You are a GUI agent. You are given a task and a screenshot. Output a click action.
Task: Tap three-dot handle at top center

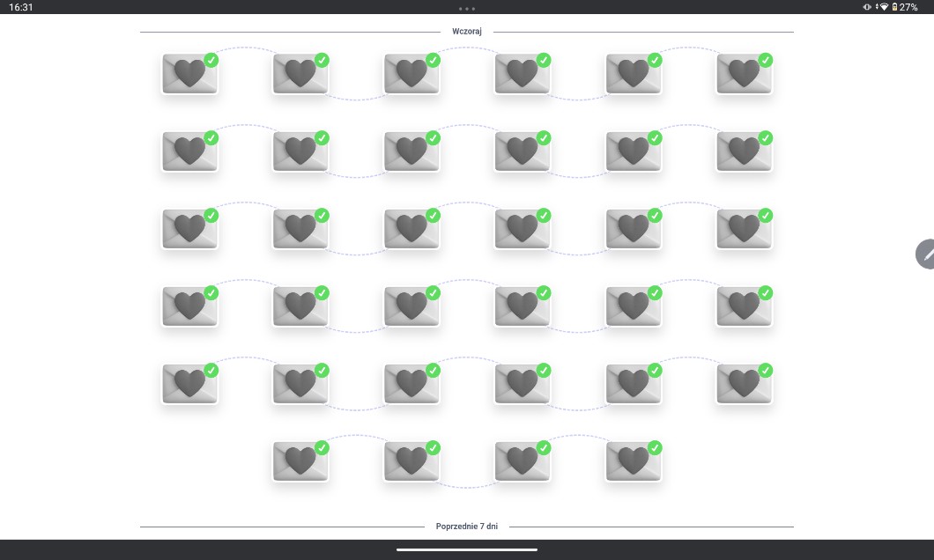click(467, 9)
